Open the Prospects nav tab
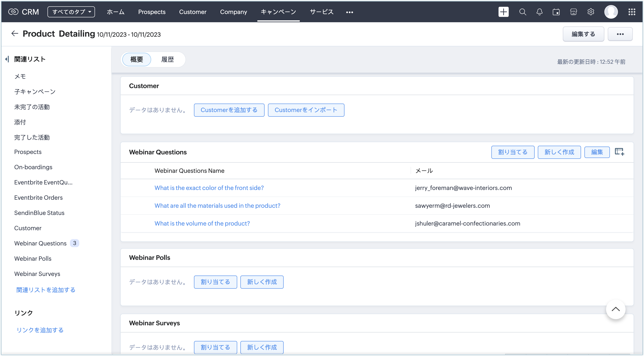The width and height of the screenshot is (644, 356). [x=152, y=12]
